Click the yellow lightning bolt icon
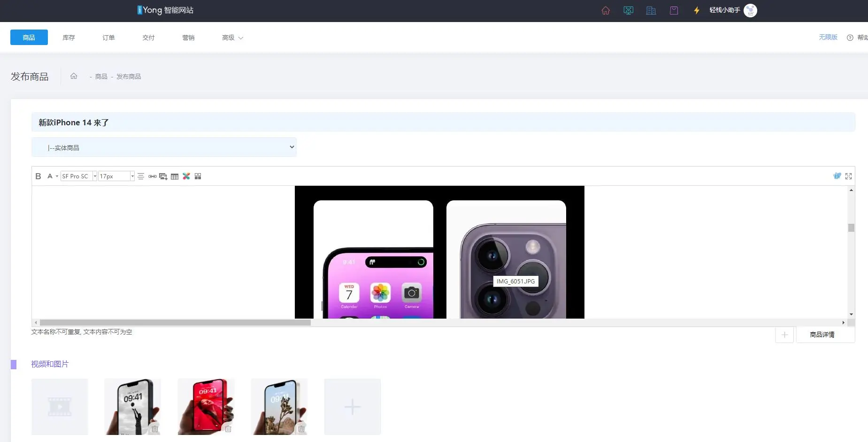The image size is (868, 442). tap(697, 10)
